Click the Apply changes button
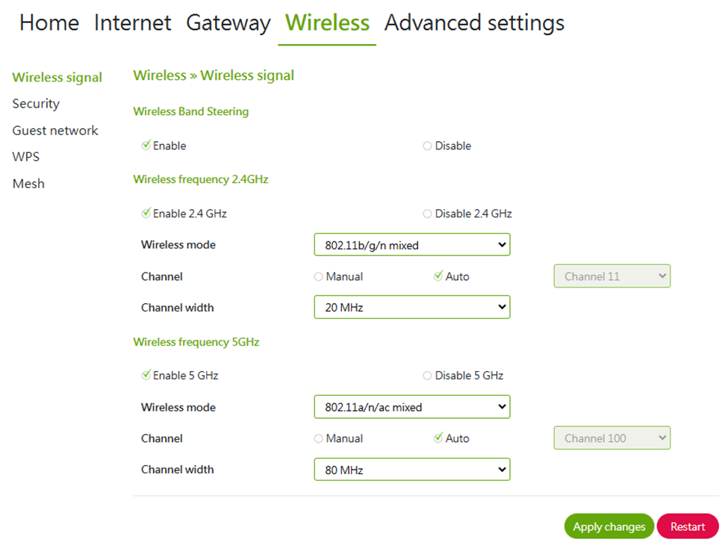This screenshot has height=560, width=728. click(x=609, y=526)
